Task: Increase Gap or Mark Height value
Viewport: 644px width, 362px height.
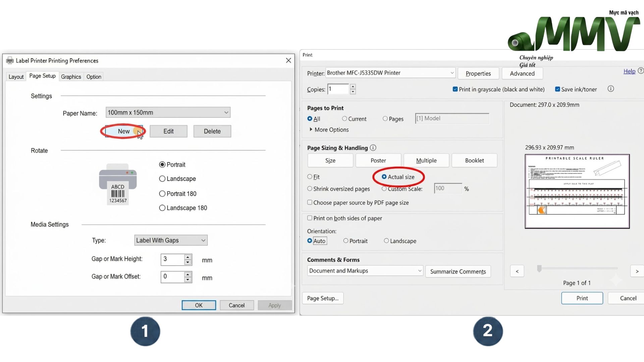Action: point(188,257)
